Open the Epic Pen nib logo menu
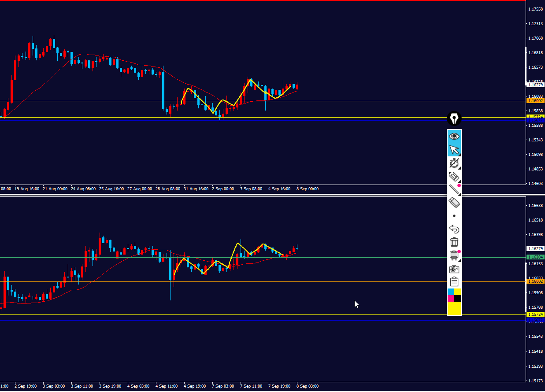545x392 pixels. tap(454, 118)
